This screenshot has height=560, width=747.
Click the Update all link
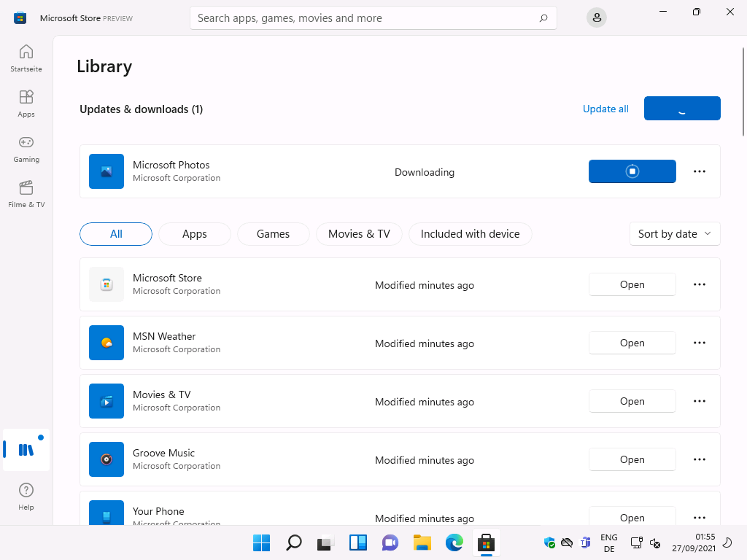605,109
